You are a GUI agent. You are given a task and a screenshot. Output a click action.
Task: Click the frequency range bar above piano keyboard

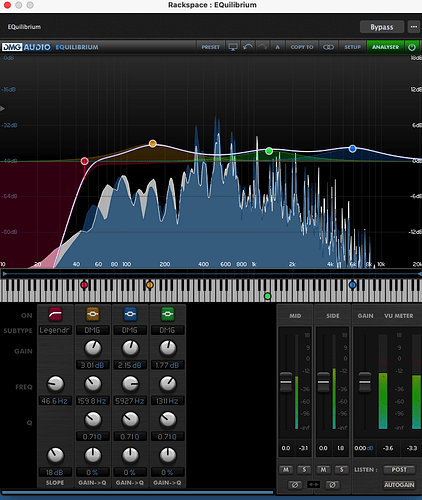tap(211, 274)
